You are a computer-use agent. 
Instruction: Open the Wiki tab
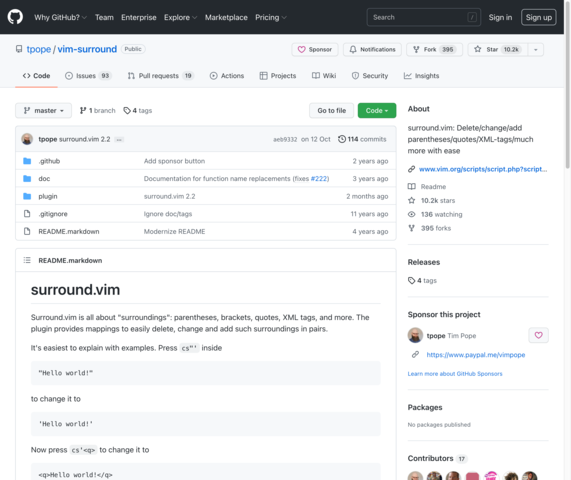324,76
